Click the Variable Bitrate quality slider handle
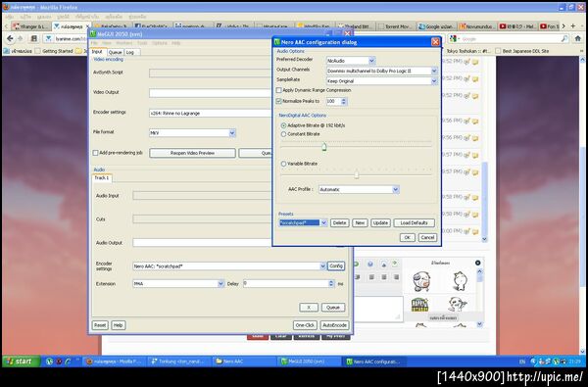The width and height of the screenshot is (588, 387). (357, 174)
